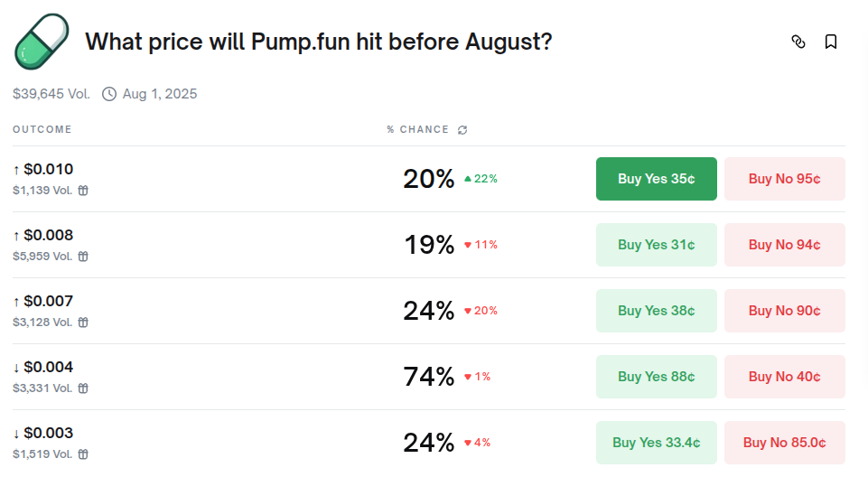The width and height of the screenshot is (868, 477).
Task: Click the refresh icon beside % Chance
Action: coord(462,130)
